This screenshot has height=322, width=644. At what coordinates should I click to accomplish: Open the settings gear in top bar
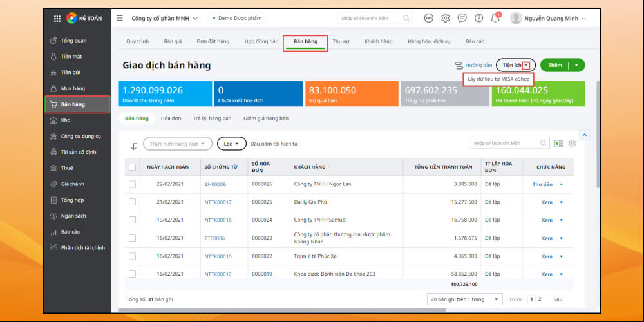click(446, 18)
